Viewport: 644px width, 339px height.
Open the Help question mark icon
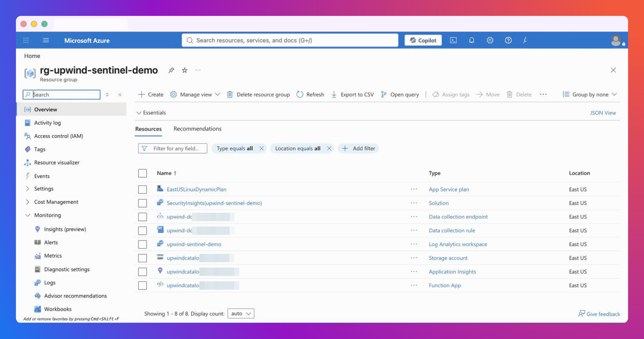point(508,40)
